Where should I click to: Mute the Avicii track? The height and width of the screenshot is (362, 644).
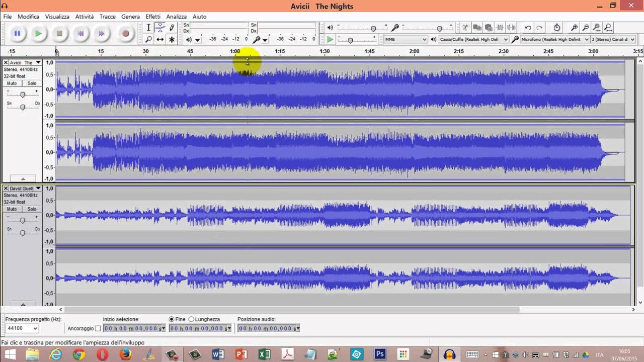(x=12, y=83)
